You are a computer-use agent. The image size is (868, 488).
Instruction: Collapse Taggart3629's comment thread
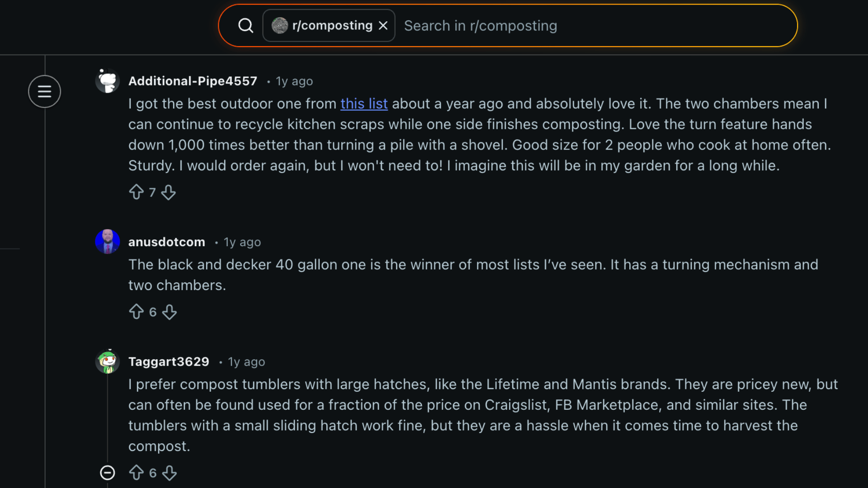[x=108, y=473]
